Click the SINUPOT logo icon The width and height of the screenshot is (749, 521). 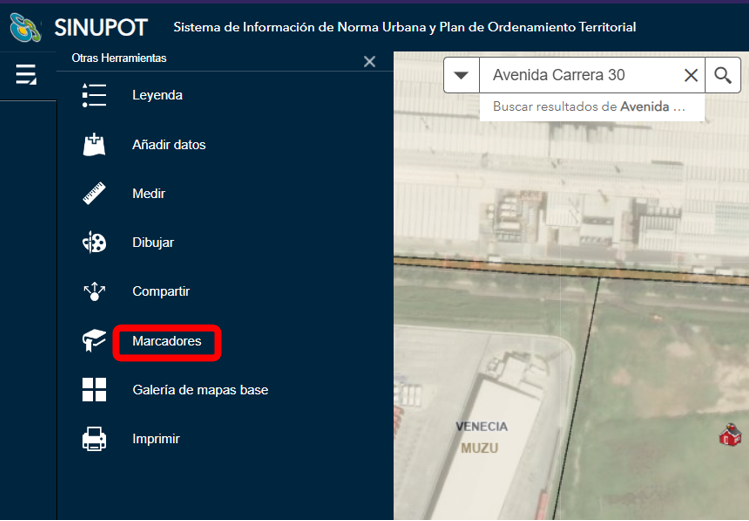click(x=25, y=27)
